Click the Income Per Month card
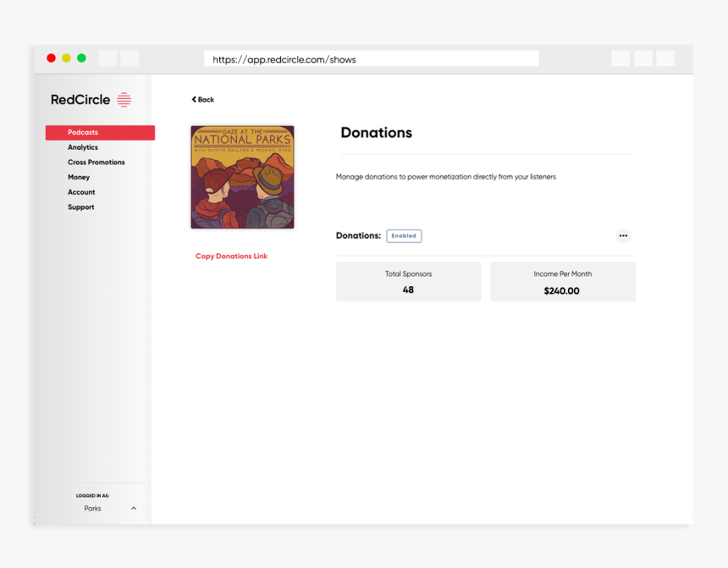 (562, 283)
